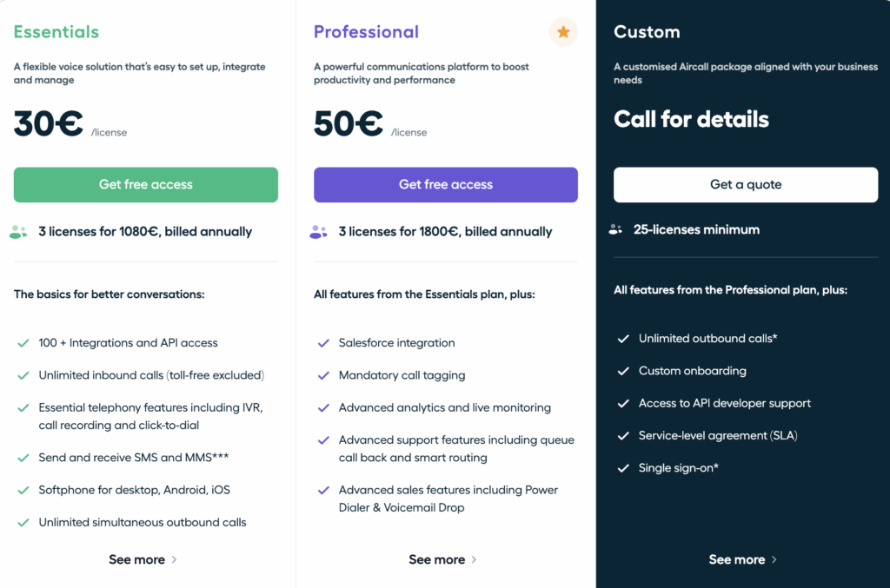Expand See more under Essentials plan

coord(143,559)
